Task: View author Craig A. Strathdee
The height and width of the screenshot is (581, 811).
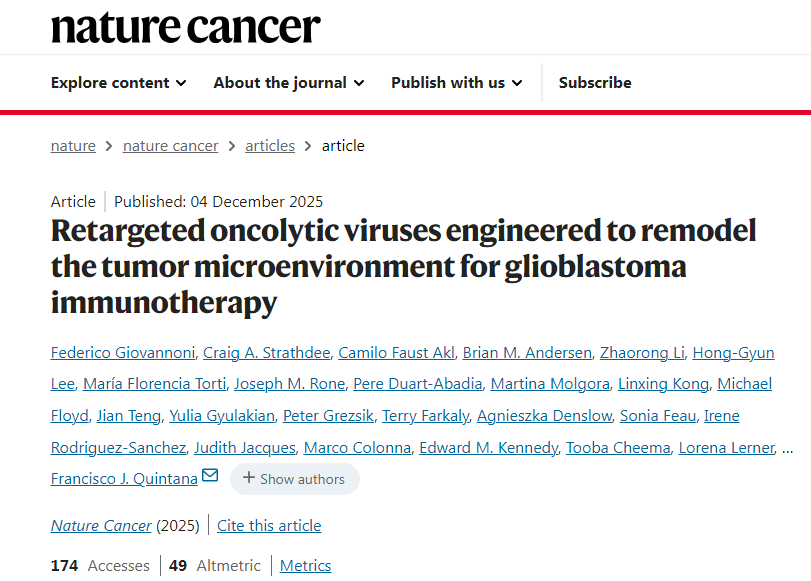Action: click(266, 353)
